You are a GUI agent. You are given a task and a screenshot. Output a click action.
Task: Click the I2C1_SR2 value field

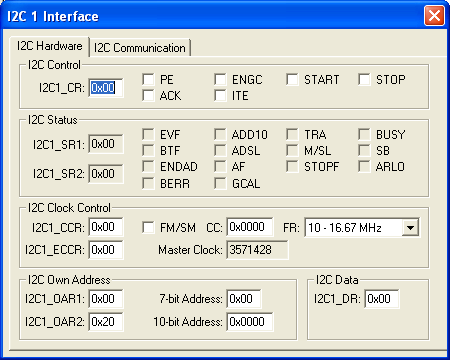pyautogui.click(x=106, y=174)
